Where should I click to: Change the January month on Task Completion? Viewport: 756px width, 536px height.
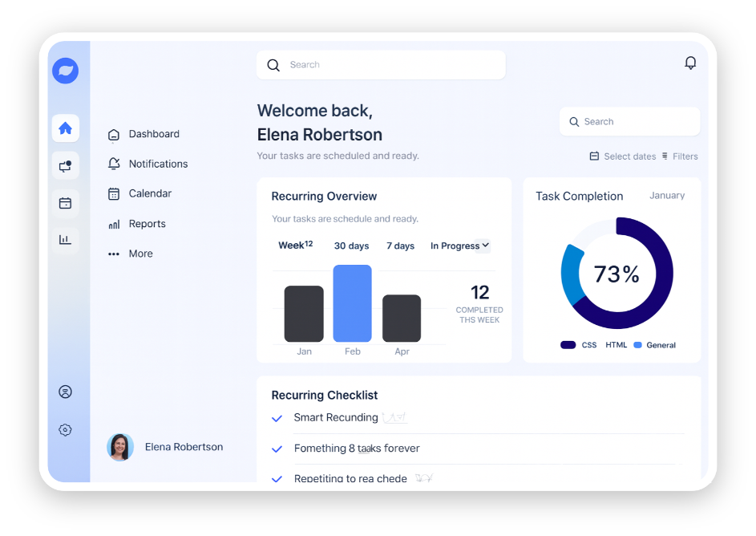coord(667,195)
